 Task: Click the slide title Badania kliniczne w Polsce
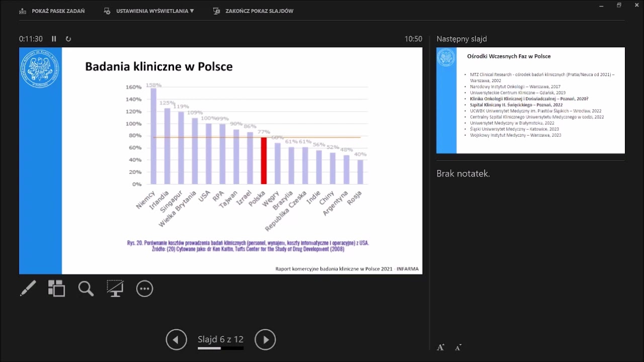tap(158, 66)
